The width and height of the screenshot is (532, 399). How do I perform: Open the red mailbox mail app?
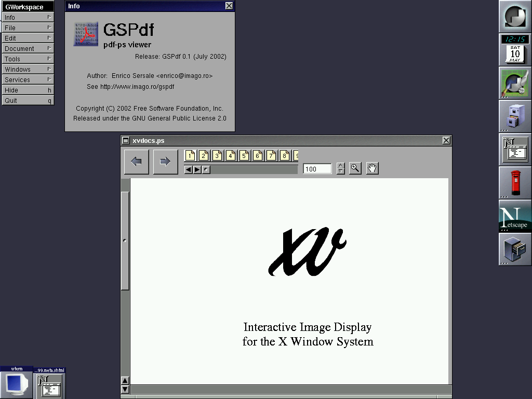click(515, 183)
